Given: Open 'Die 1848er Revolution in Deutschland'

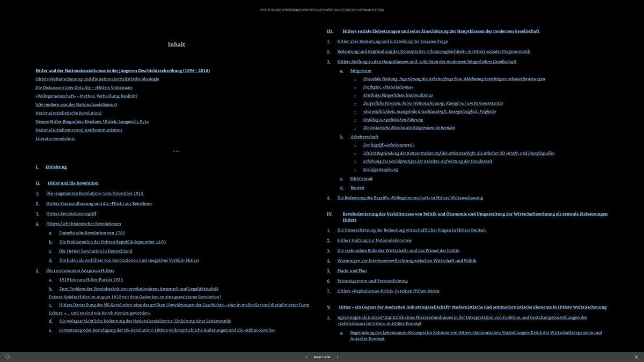Looking at the screenshot, I should click(x=96, y=251).
